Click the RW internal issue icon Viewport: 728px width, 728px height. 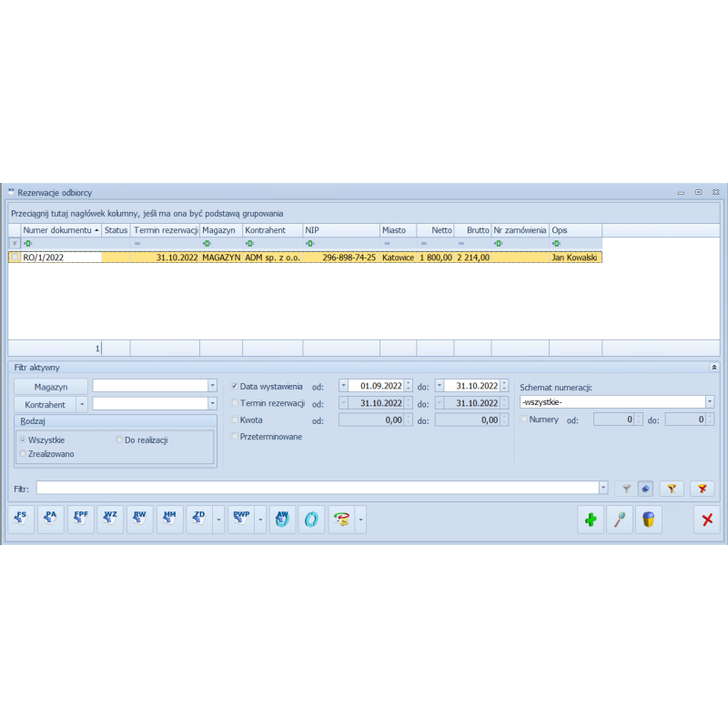tap(140, 519)
